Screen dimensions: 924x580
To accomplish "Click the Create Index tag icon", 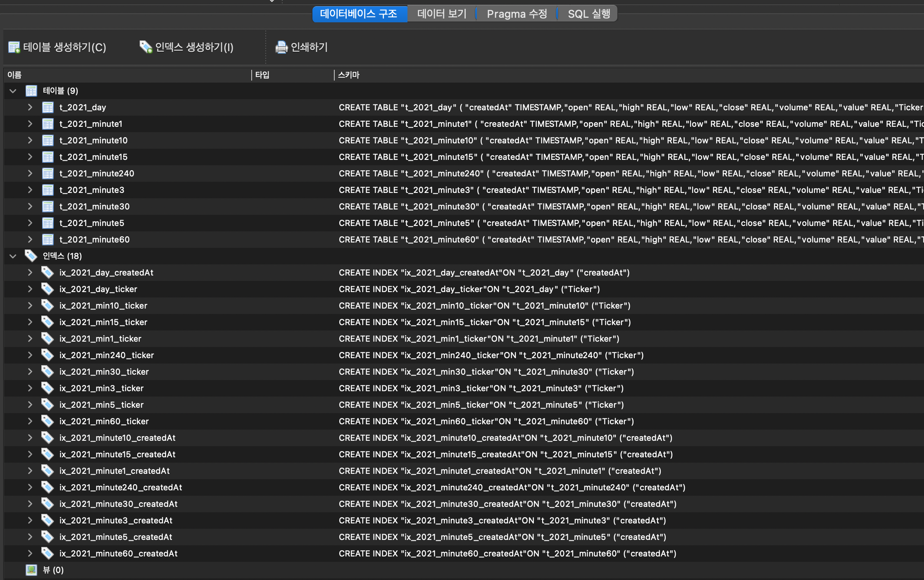I will click(145, 47).
